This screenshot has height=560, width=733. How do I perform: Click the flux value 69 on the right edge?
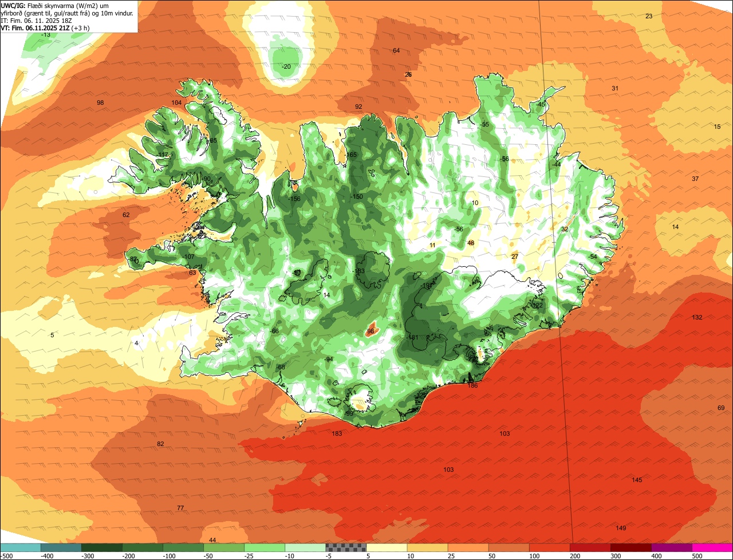721,408
